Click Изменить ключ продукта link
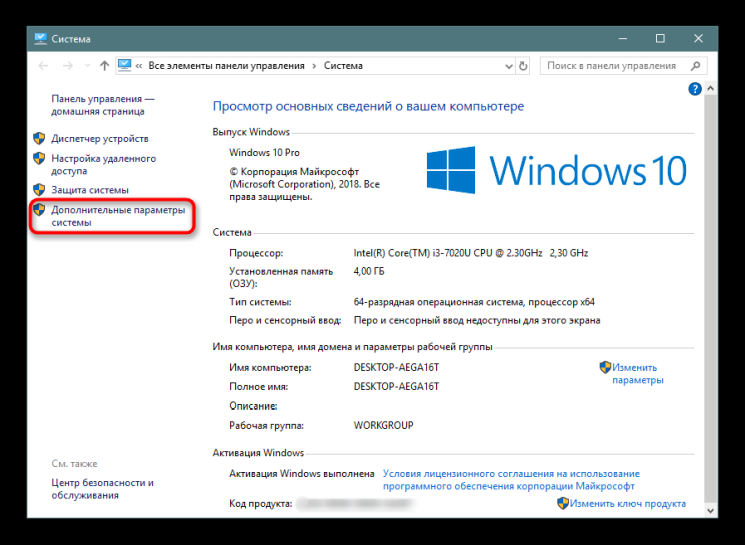Image resolution: width=745 pixels, height=545 pixels. 628,504
